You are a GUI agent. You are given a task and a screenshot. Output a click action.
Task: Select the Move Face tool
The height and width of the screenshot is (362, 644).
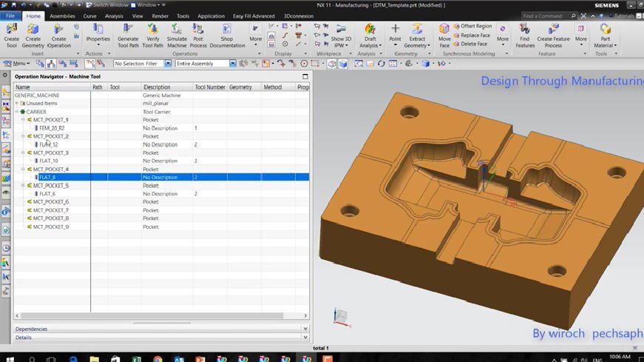point(444,36)
